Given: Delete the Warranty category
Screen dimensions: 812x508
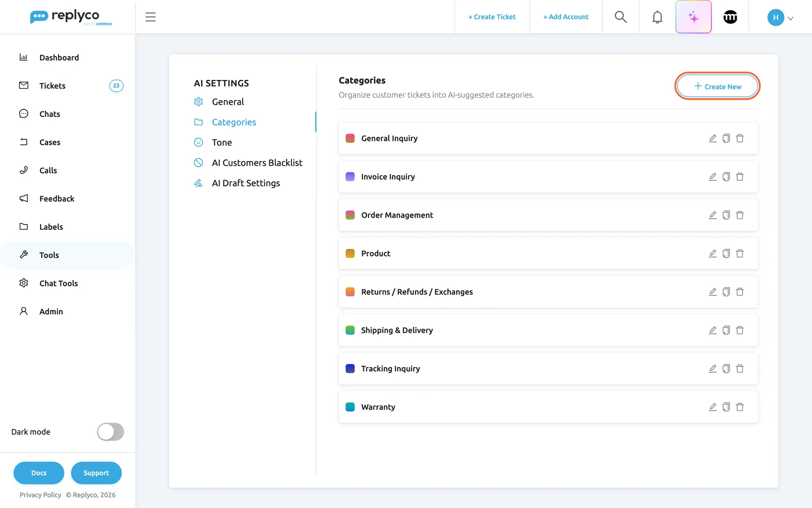Looking at the screenshot, I should pyautogui.click(x=740, y=407).
